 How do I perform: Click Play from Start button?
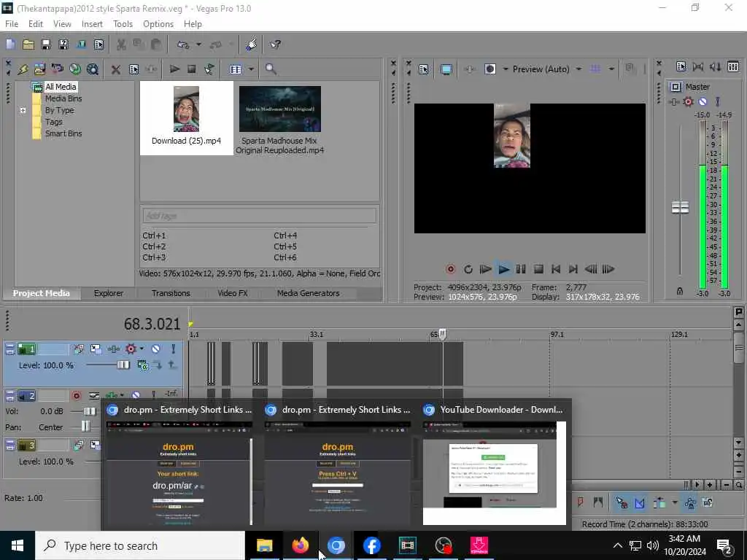(485, 270)
